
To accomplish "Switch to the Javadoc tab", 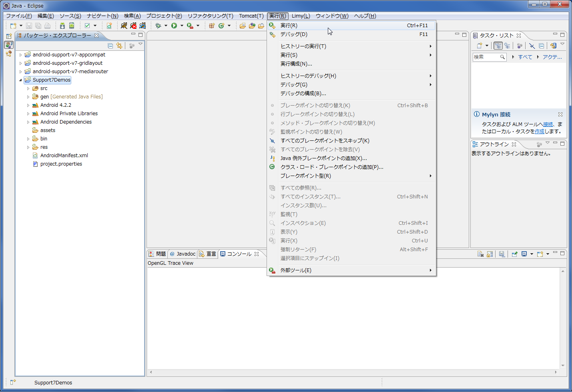I will 183,254.
